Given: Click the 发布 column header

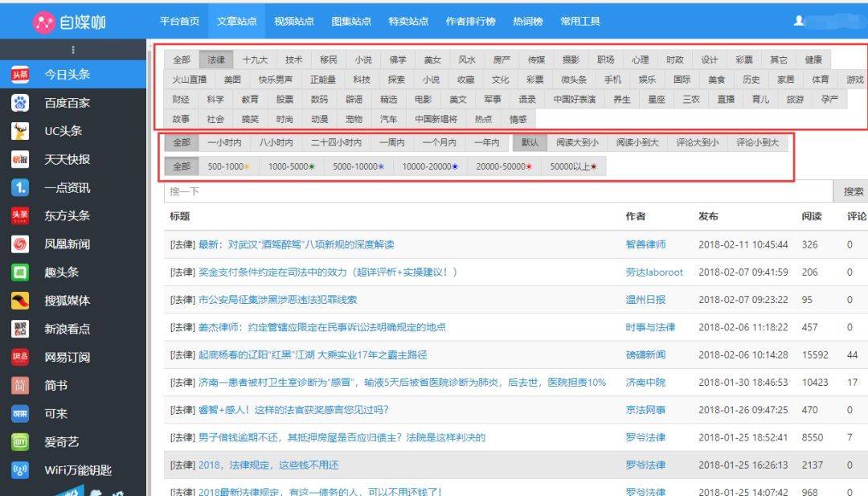Looking at the screenshot, I should (x=708, y=216).
